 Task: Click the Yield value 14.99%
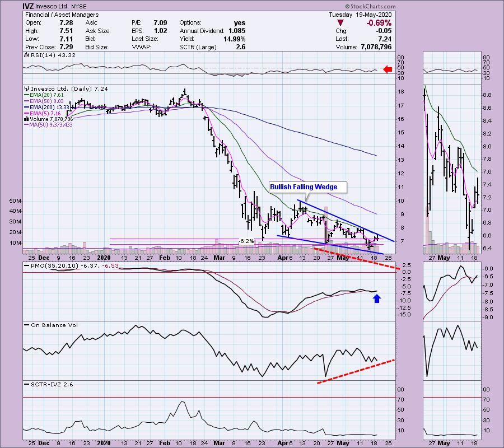pyautogui.click(x=234, y=39)
